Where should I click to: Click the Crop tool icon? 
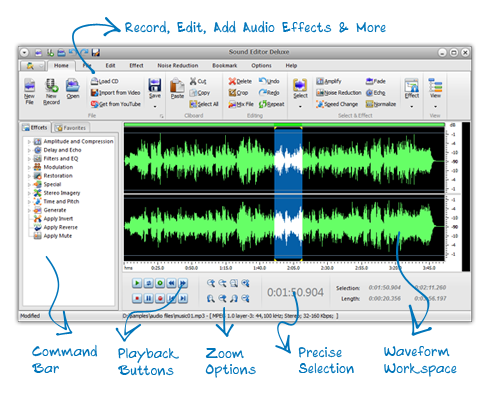pos(232,93)
